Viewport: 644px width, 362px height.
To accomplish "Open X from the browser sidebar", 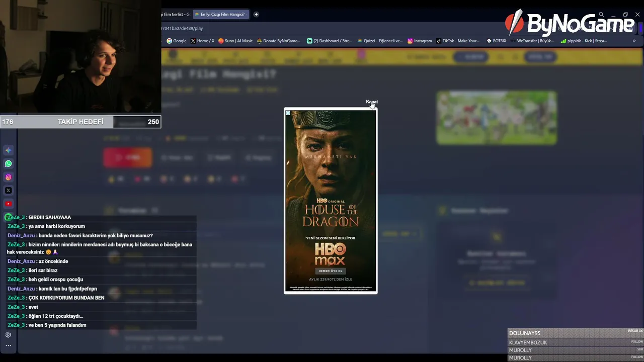I will point(9,191).
